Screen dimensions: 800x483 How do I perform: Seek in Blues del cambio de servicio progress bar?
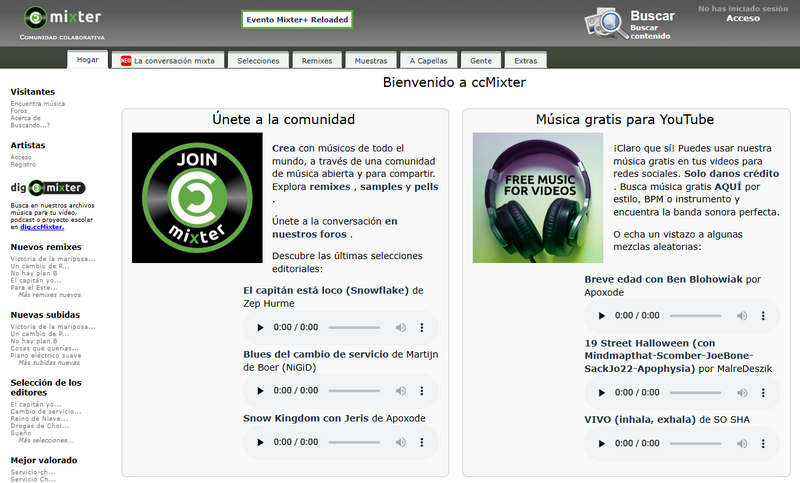coord(354,391)
